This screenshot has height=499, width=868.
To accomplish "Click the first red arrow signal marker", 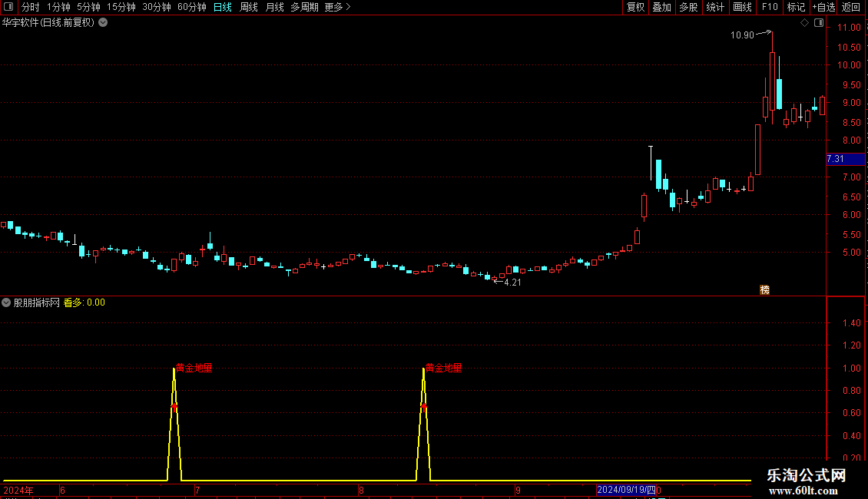I will pyautogui.click(x=174, y=407).
